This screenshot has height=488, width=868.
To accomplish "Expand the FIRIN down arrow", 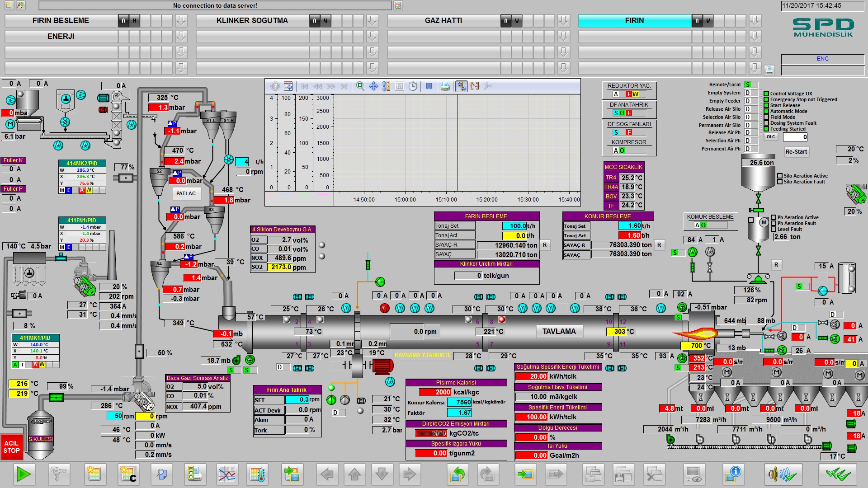I will (x=755, y=20).
